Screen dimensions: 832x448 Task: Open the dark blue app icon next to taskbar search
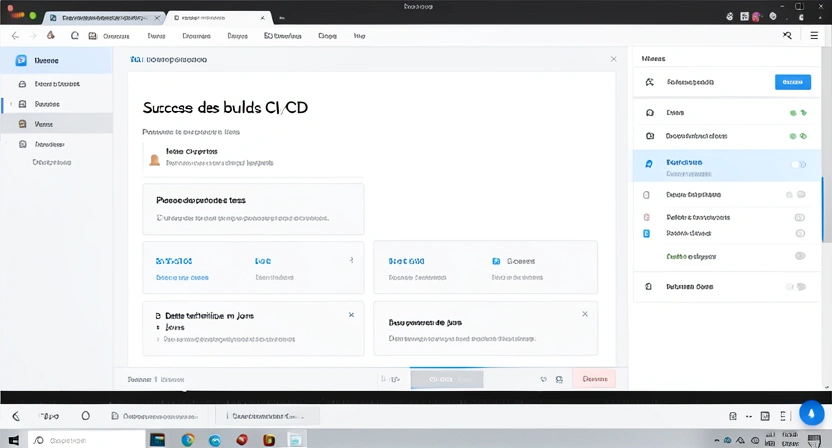(158, 440)
